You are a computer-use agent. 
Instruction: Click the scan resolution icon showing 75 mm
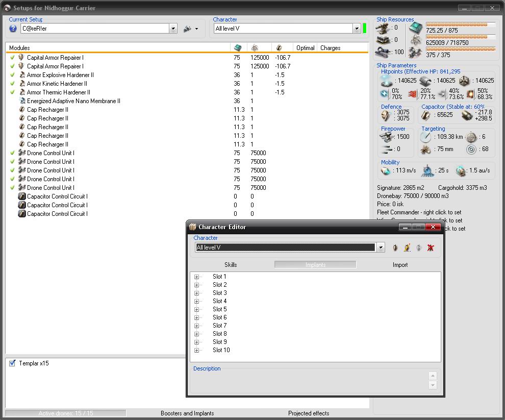point(425,149)
